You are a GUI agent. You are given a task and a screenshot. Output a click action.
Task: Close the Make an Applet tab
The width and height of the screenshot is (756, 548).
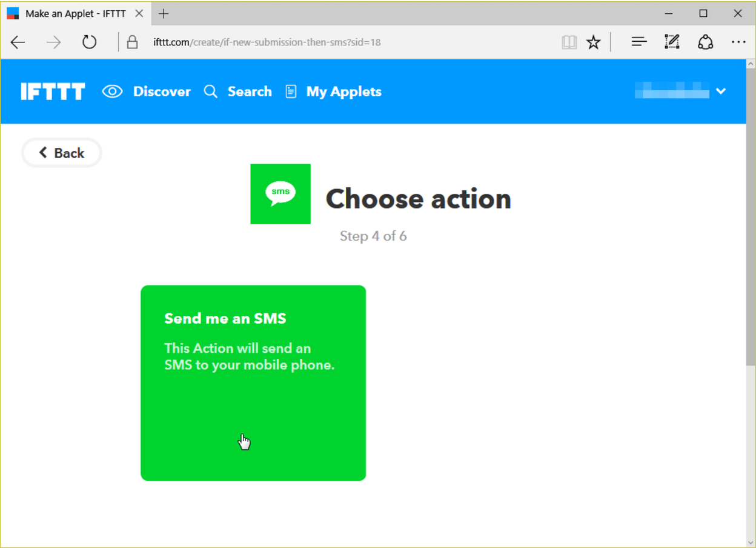coord(139,13)
